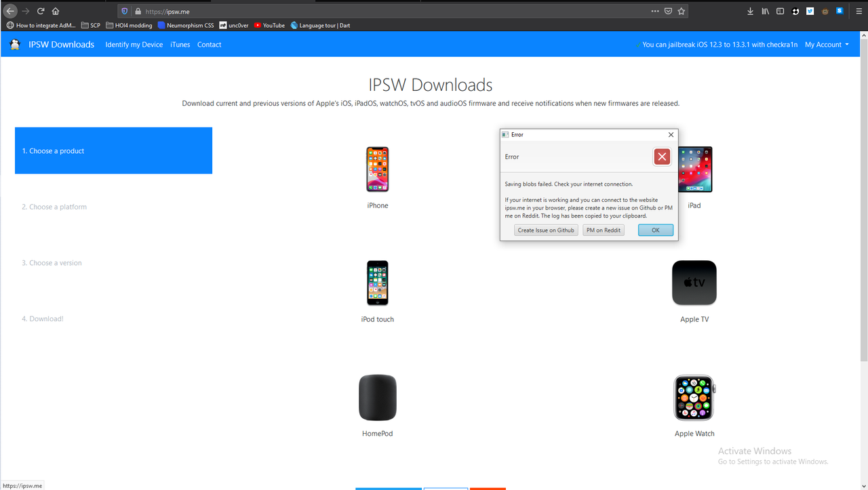Image resolution: width=868 pixels, height=490 pixels.
Task: Open the 'Language tour | Dart' bookmark
Action: click(x=320, y=26)
